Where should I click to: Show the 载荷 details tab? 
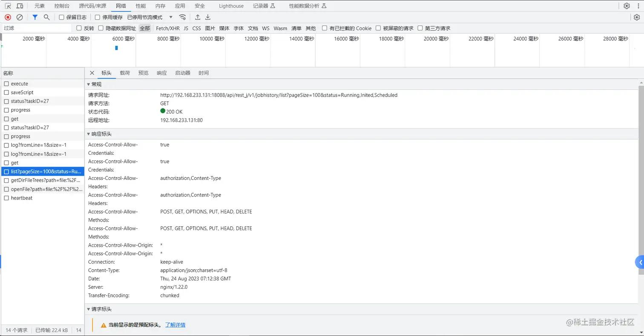tap(125, 73)
